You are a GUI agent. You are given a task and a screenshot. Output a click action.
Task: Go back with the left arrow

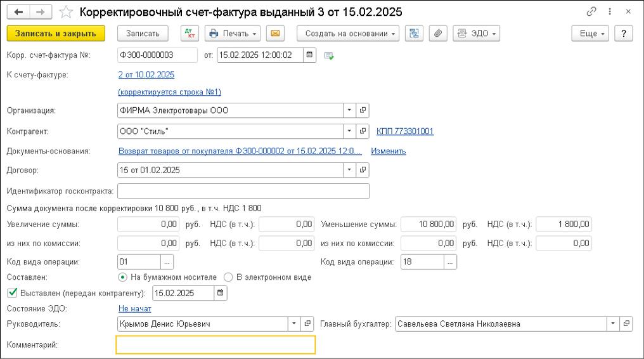[x=18, y=12]
